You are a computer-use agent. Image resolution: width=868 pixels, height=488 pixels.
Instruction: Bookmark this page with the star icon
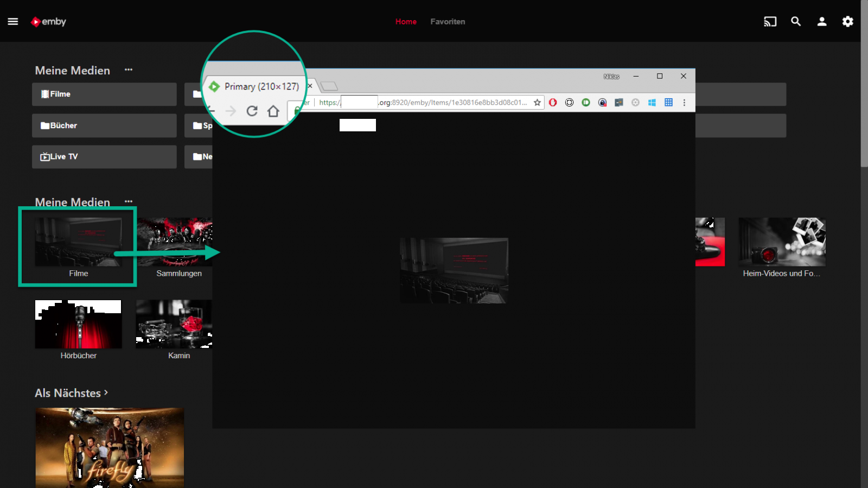(x=537, y=102)
